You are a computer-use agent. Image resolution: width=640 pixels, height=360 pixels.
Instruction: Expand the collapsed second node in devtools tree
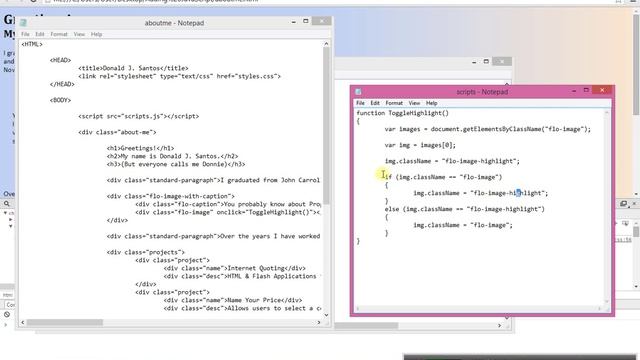(x=11, y=220)
